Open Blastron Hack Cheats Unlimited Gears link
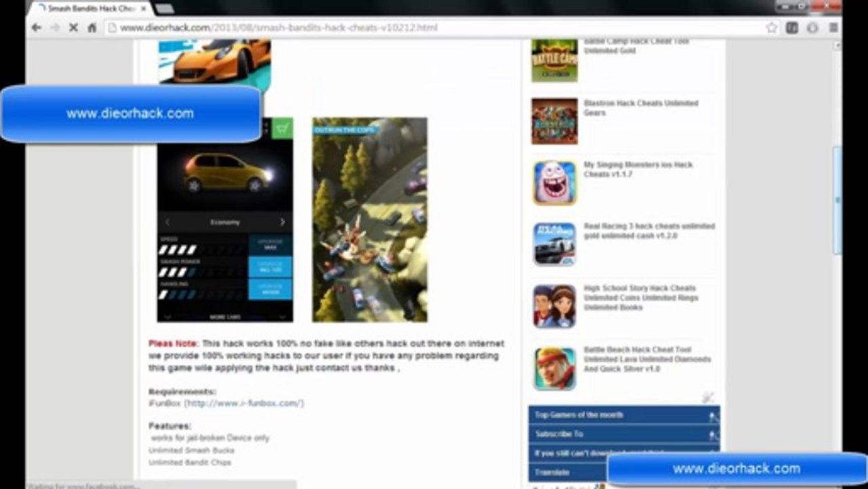The image size is (868, 489). coord(641,108)
